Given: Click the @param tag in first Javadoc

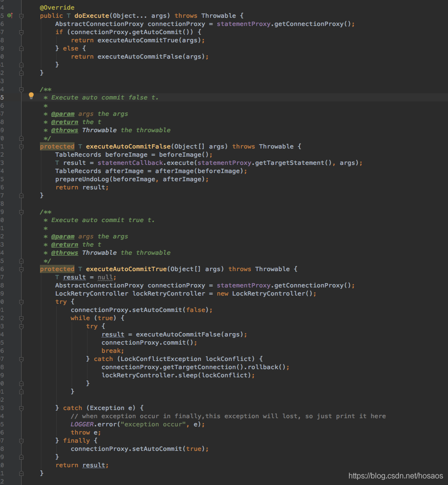Looking at the screenshot, I should (63, 114).
